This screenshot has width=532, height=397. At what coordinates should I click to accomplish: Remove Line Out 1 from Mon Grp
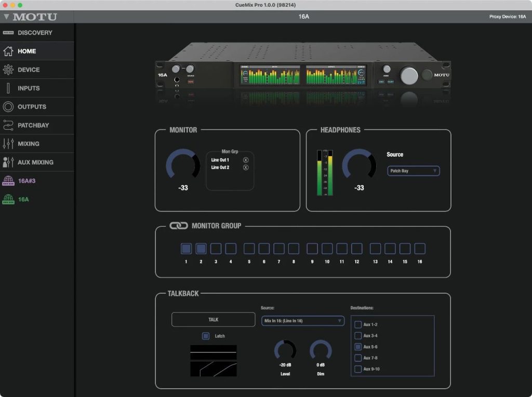246,160
